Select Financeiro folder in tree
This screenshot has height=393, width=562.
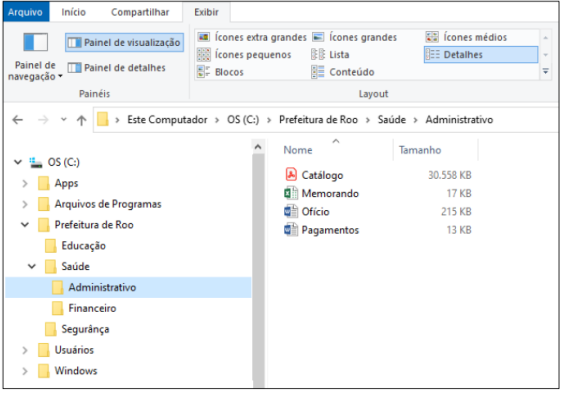[92, 308]
